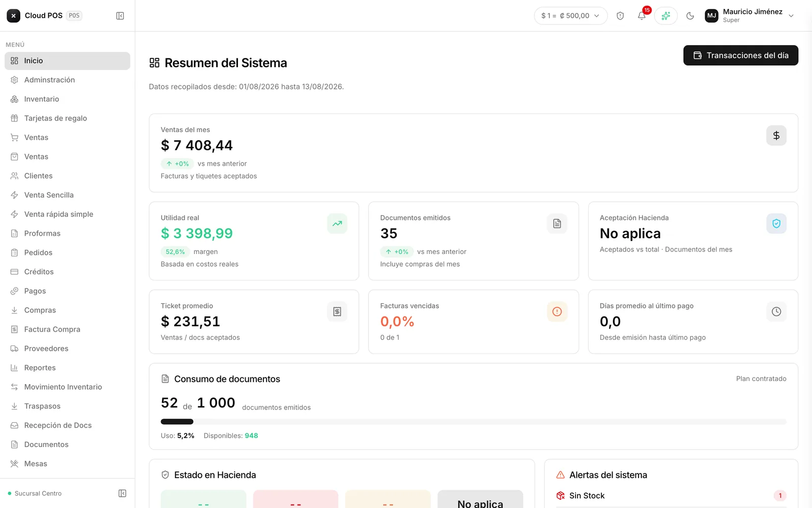The image size is (812, 508).
Task: Click the "$ 231,51" ticket promedio value
Action: point(190,322)
